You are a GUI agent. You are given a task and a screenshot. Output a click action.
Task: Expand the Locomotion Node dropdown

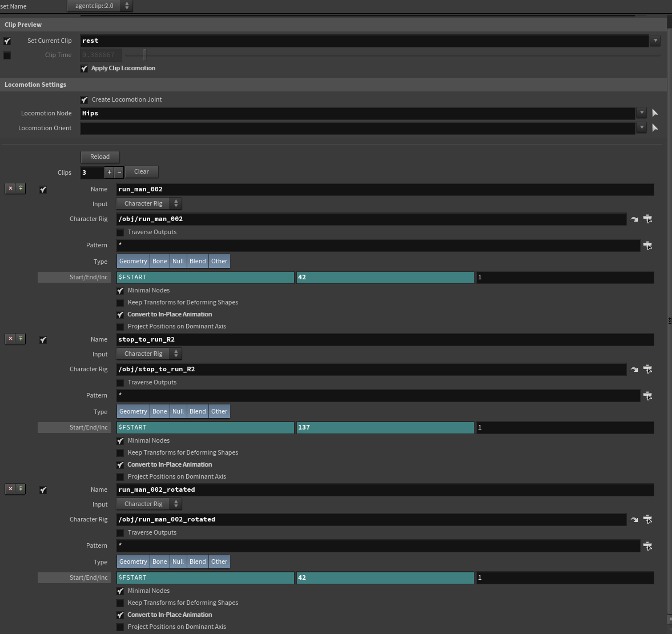point(641,113)
